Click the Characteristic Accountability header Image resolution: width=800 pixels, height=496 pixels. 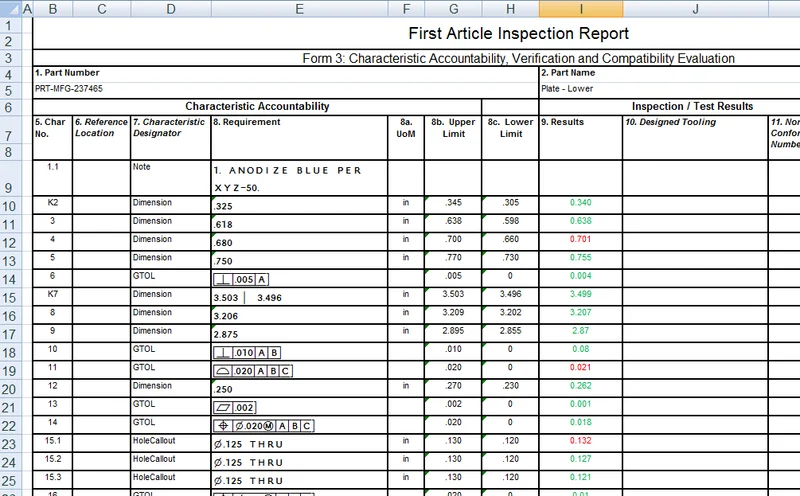257,106
